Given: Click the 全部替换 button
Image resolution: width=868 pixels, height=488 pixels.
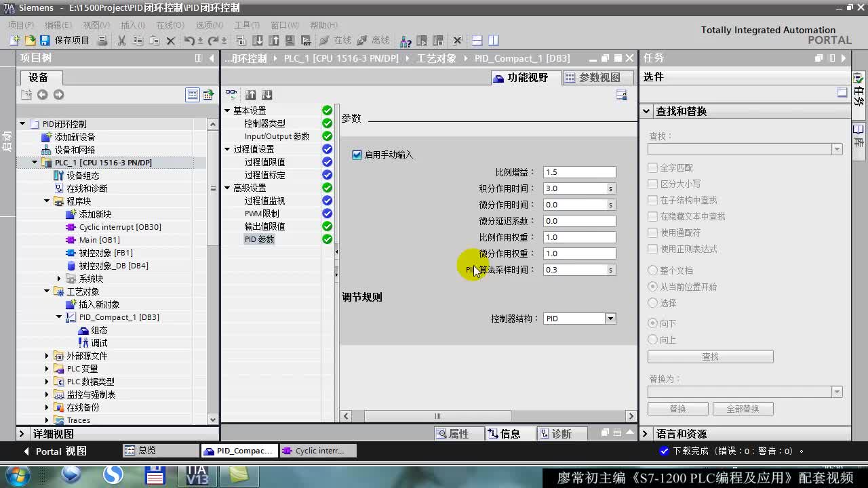Looking at the screenshot, I should 743,409.
